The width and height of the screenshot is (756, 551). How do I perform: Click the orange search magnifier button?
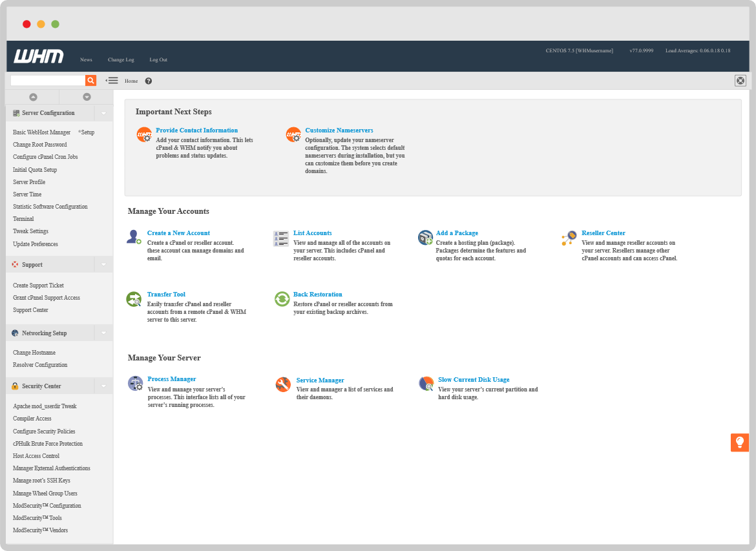pyautogui.click(x=91, y=80)
